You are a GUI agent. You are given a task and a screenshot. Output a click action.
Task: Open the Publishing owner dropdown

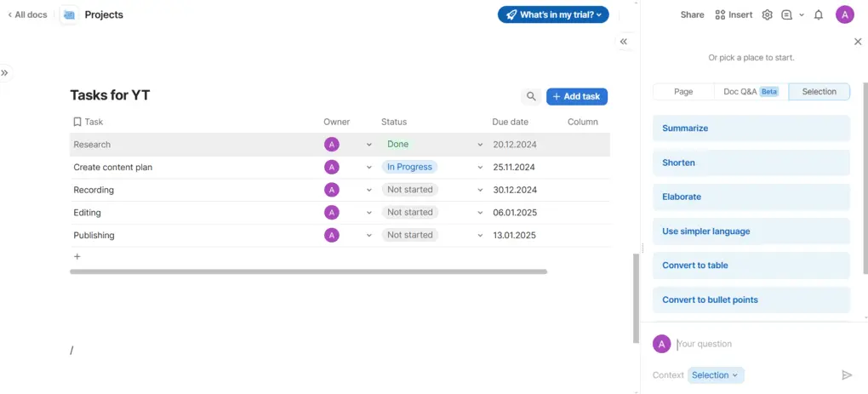click(369, 235)
